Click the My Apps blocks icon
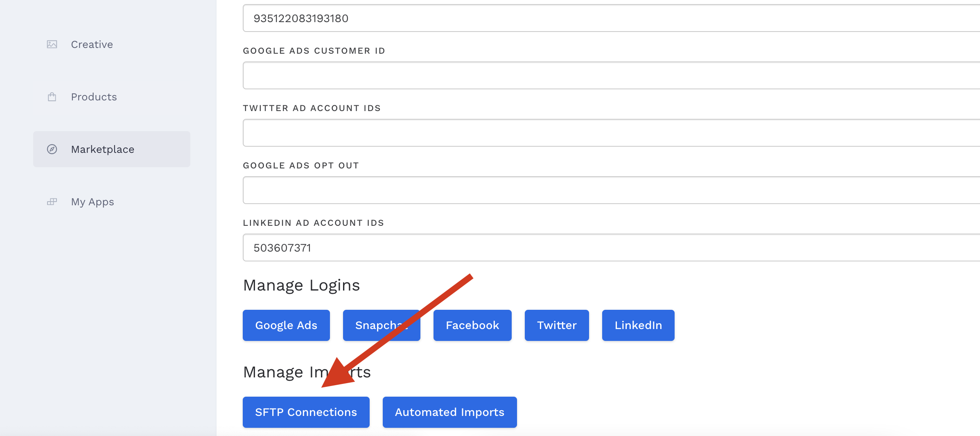Screen dimensions: 980x436 coord(52,202)
